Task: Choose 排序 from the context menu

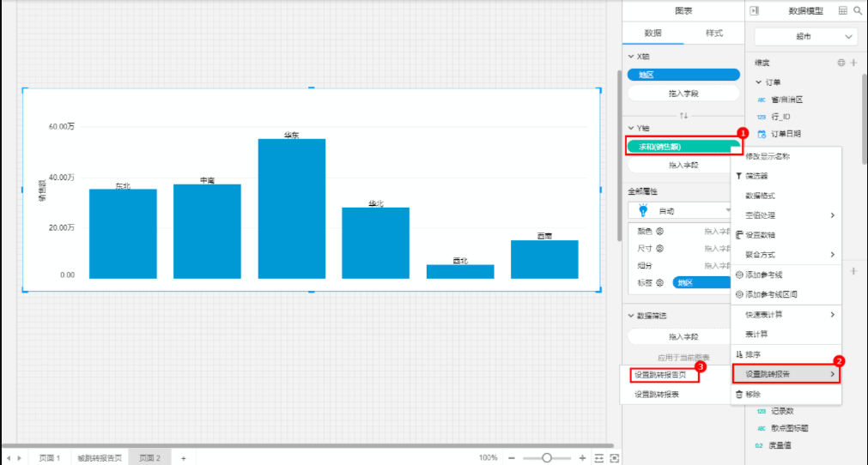Action: coord(786,354)
